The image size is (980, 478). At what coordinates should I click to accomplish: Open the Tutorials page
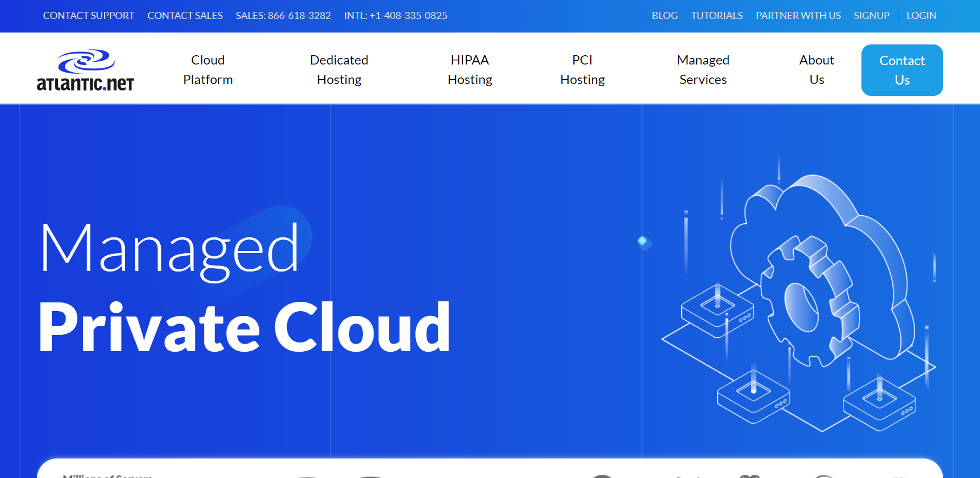click(x=716, y=16)
